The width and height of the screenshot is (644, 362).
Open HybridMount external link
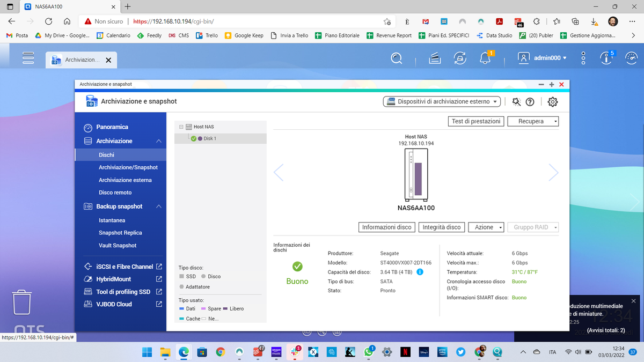coord(159,279)
